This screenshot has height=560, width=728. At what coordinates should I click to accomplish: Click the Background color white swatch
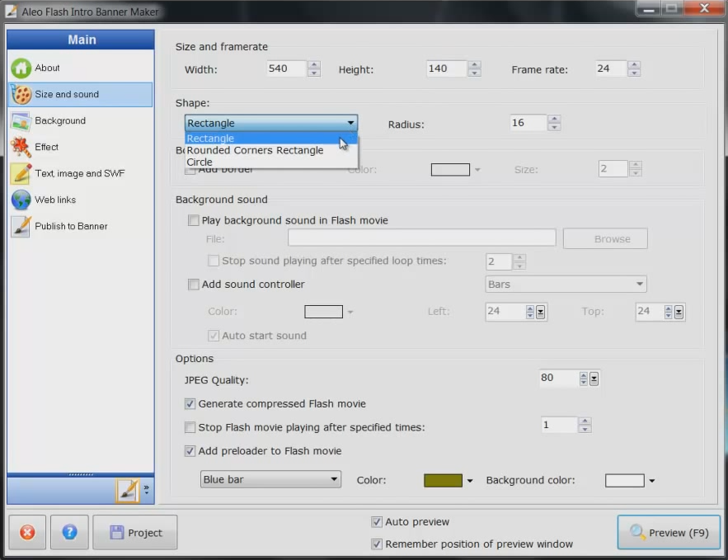(625, 481)
